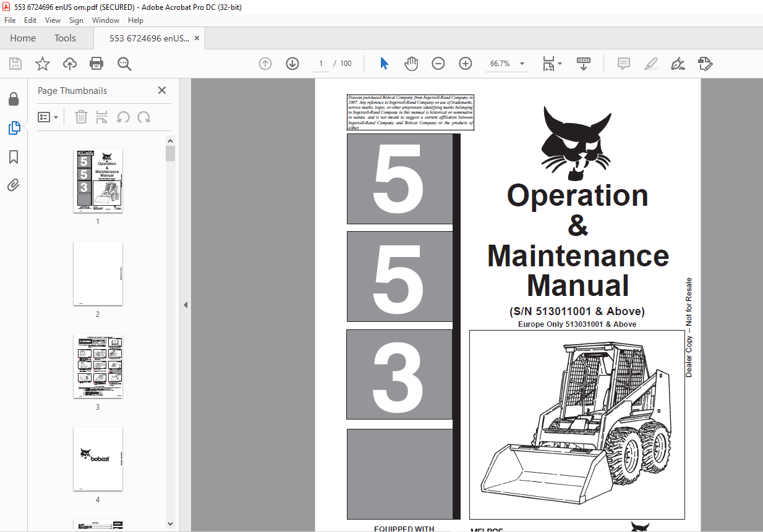Star this document as a favorite
763x532 pixels.
42,64
